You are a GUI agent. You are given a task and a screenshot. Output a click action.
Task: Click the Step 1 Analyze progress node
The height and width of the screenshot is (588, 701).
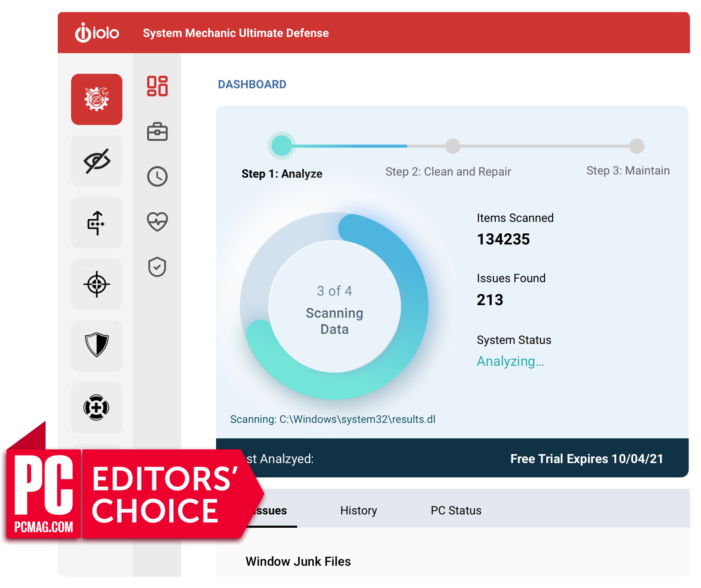[x=281, y=146]
